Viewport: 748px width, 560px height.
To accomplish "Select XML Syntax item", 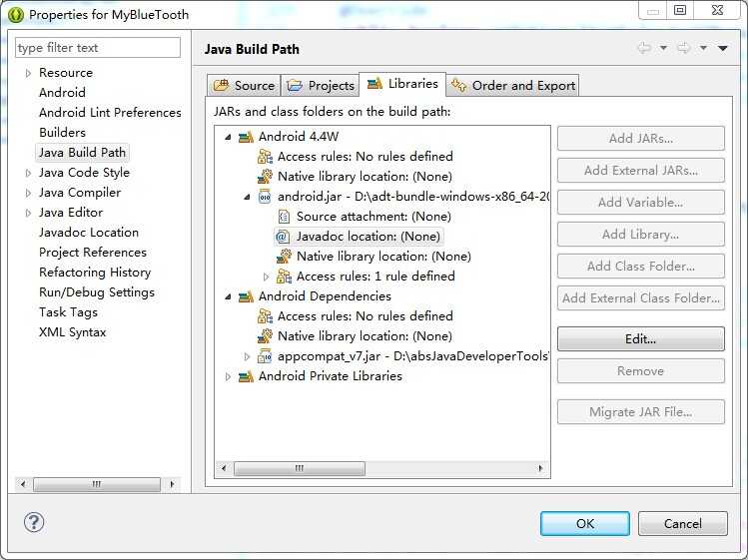I will (73, 332).
